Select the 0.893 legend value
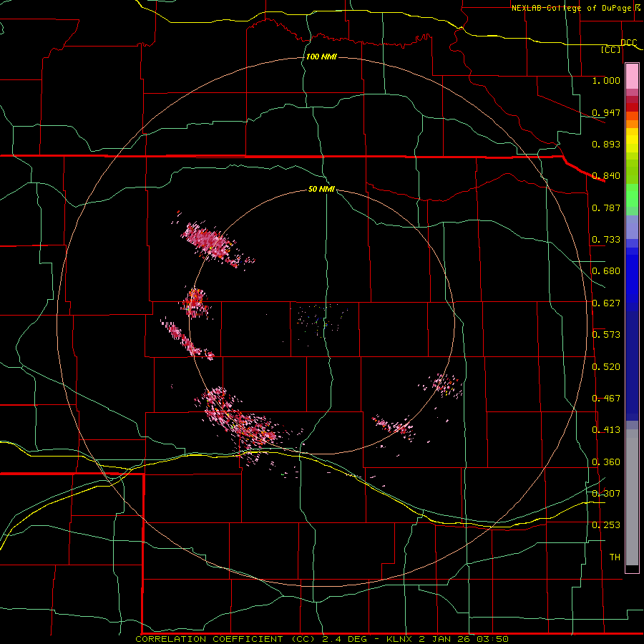The height and width of the screenshot is (644, 644). (x=606, y=144)
